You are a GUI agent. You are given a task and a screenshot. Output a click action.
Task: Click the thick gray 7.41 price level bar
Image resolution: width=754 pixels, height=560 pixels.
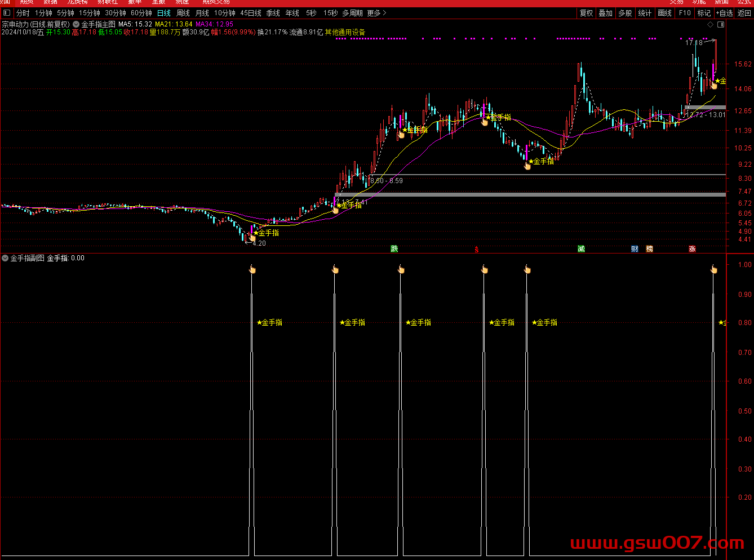tap(530, 195)
